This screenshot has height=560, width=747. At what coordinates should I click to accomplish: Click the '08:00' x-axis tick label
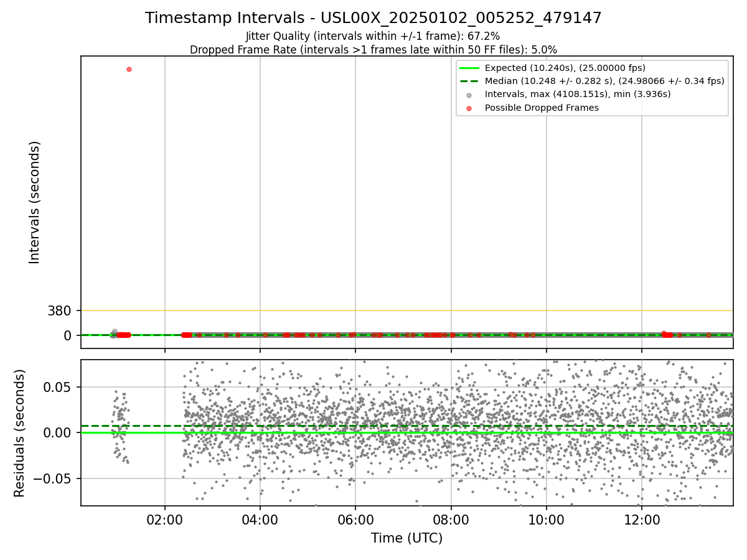tap(451, 520)
